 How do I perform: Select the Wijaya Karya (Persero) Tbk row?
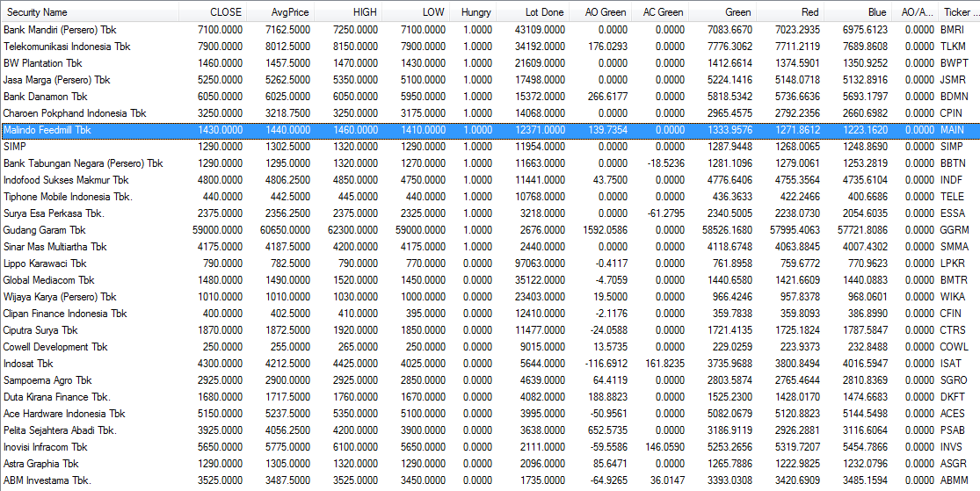[490, 297]
